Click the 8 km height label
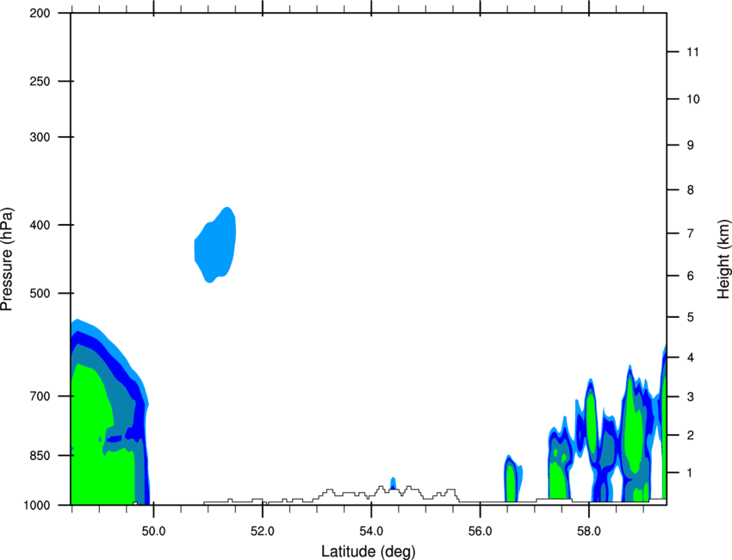 click(x=690, y=190)
